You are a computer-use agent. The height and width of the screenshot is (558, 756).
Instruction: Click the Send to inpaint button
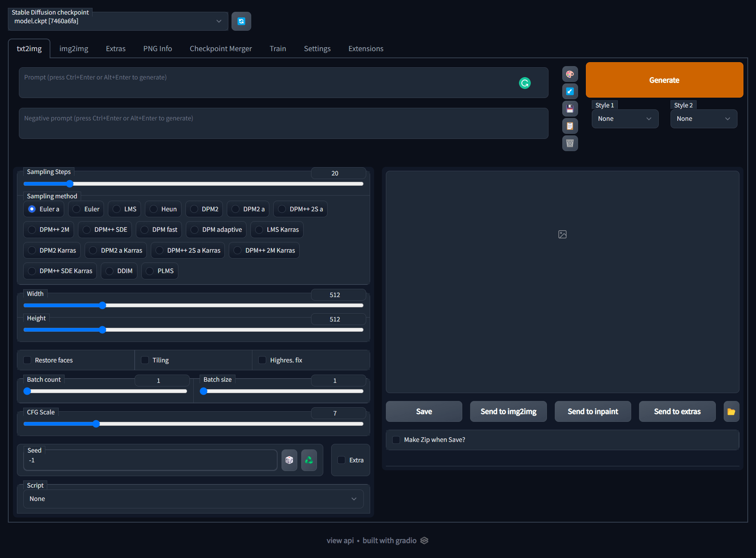[x=593, y=412]
